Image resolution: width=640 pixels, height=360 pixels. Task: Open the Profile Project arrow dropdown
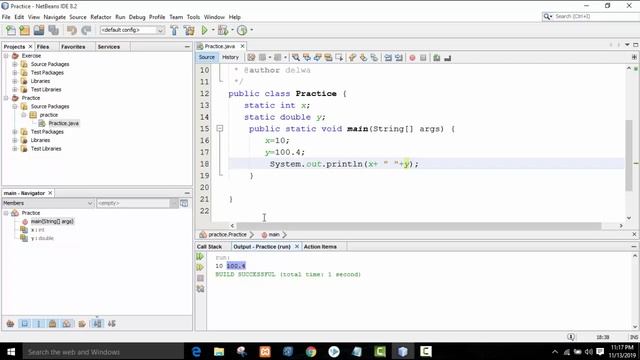pos(251,30)
